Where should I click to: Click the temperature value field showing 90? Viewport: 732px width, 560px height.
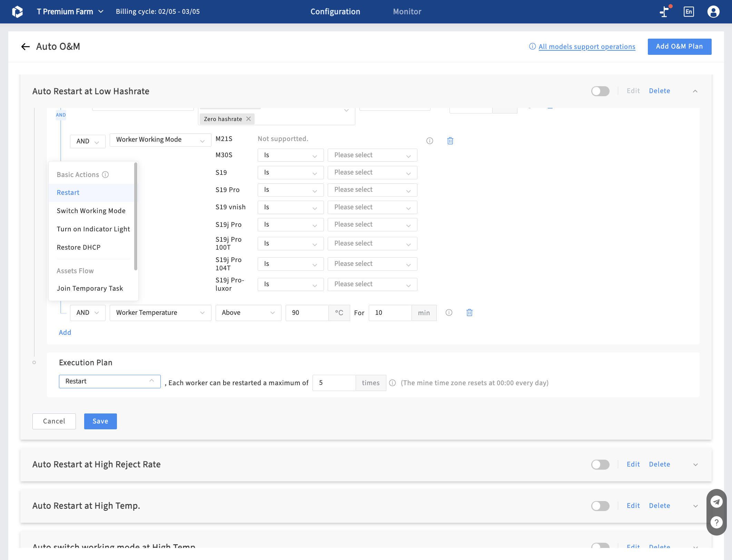click(307, 313)
